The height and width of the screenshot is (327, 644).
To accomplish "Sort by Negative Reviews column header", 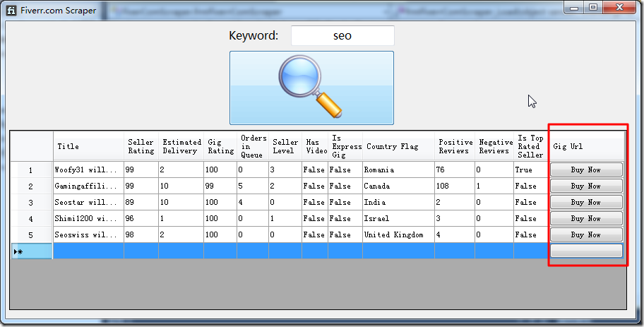I will tap(494, 146).
